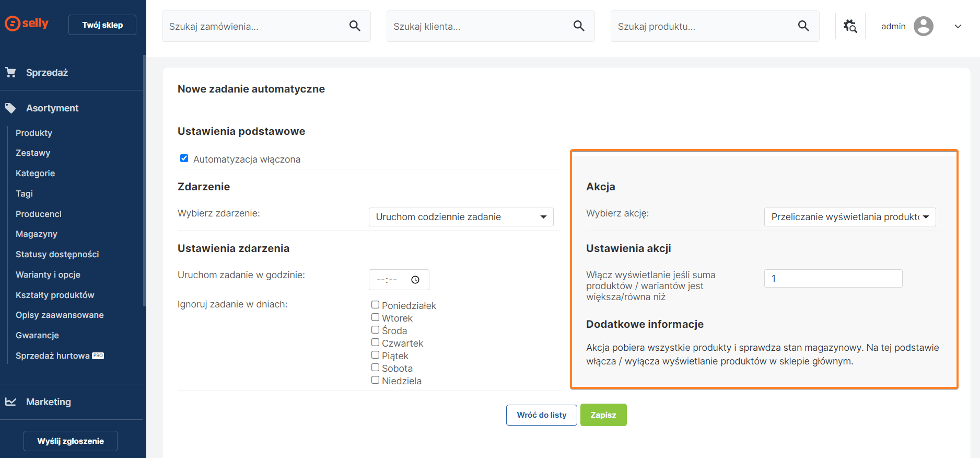
Task: Disable the Automatyzacja włączona checkbox
Action: [x=184, y=158]
